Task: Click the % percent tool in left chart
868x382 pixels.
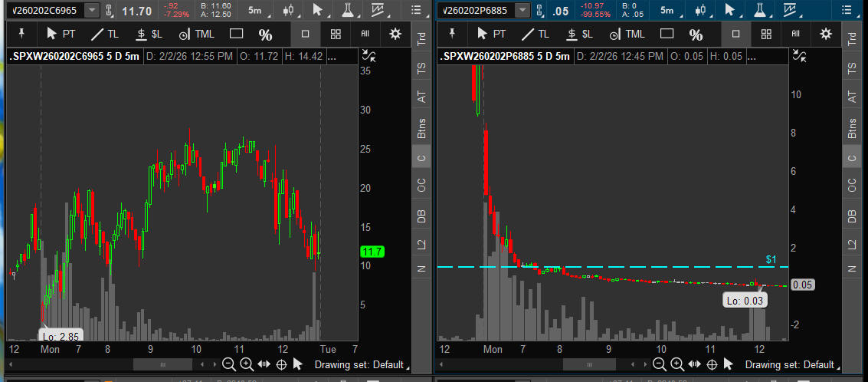Action: (x=265, y=35)
